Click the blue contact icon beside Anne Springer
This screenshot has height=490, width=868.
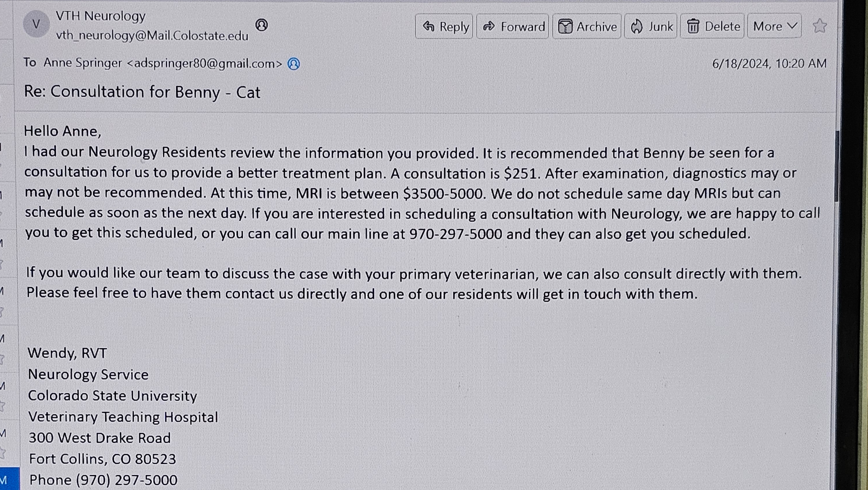pos(293,64)
